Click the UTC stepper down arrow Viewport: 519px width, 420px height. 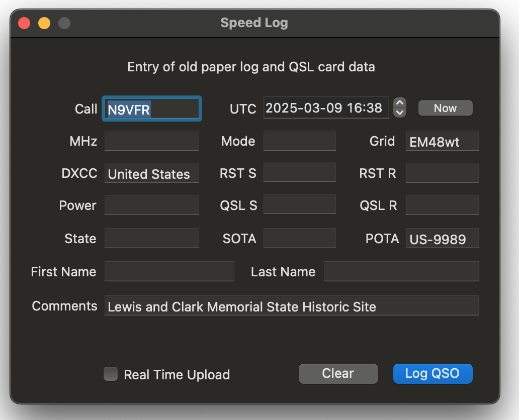point(399,113)
